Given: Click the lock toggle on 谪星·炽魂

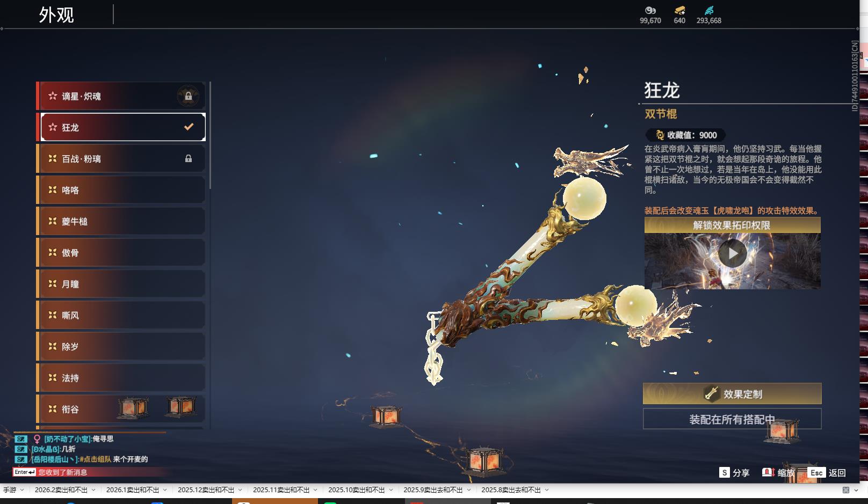Looking at the screenshot, I should click(x=187, y=96).
